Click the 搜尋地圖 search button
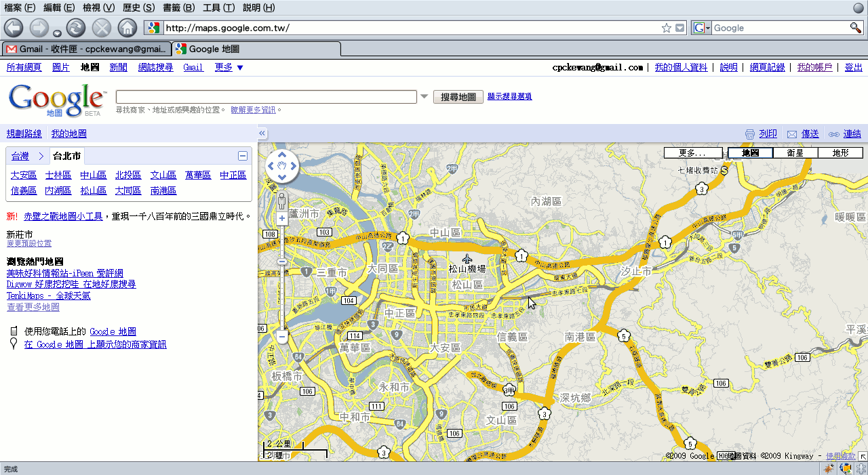Screen dimensions: 868x475 [x=458, y=97]
